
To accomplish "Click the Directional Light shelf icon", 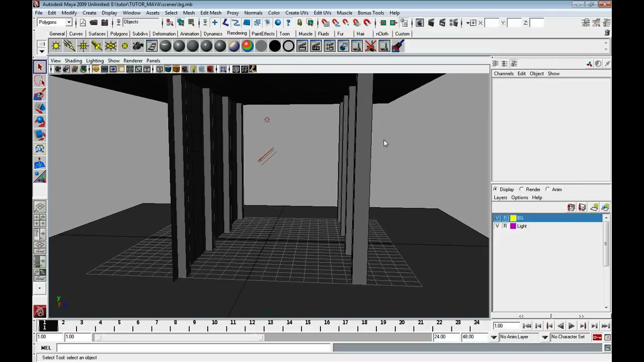I will [69, 46].
